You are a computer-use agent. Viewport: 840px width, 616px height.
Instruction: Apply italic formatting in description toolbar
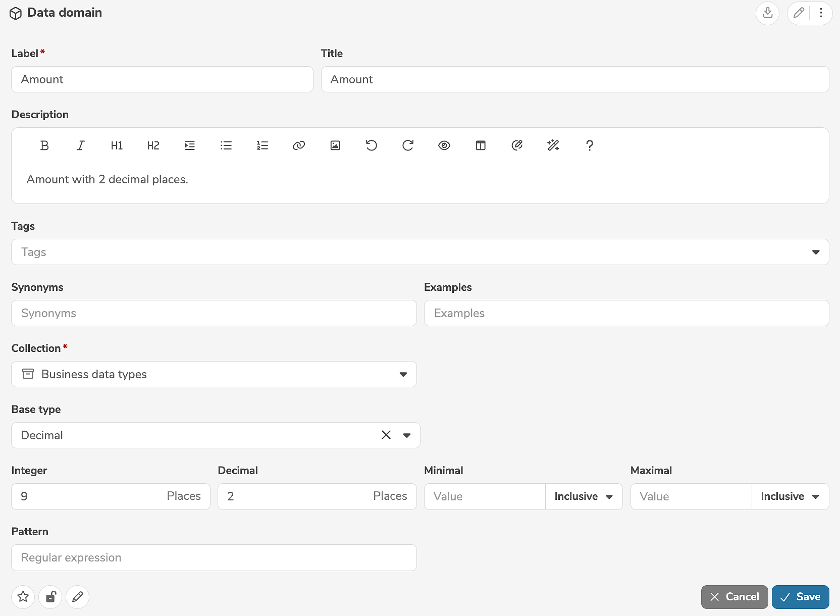pos(81,145)
